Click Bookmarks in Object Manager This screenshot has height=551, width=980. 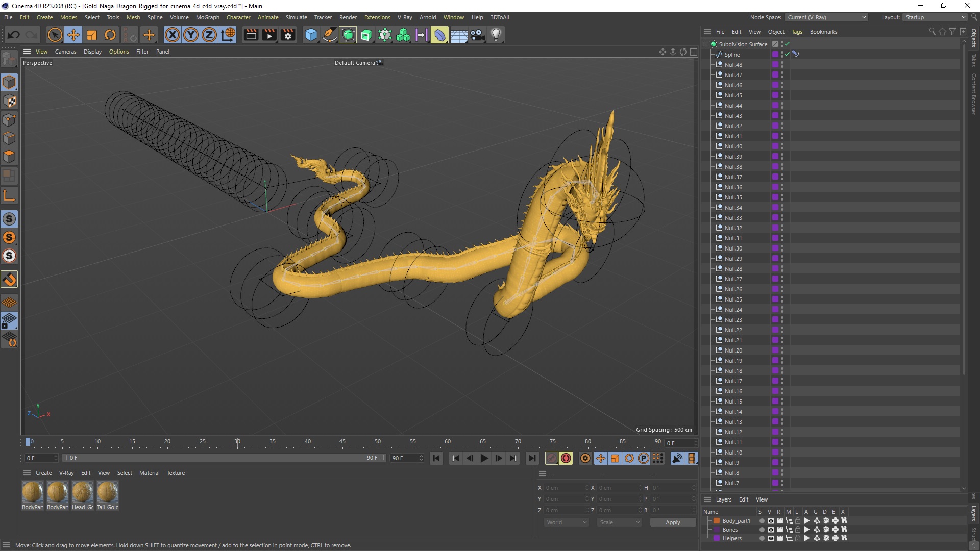click(823, 32)
